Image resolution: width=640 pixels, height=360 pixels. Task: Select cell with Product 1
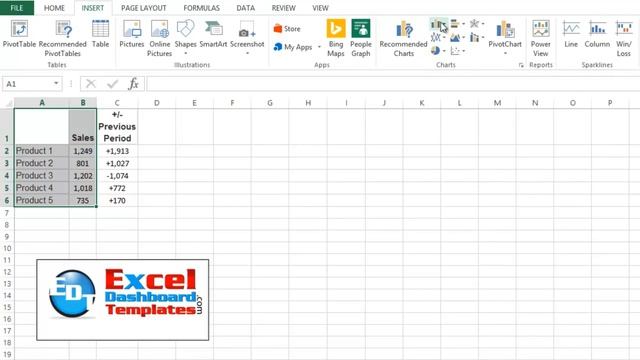pyautogui.click(x=41, y=151)
